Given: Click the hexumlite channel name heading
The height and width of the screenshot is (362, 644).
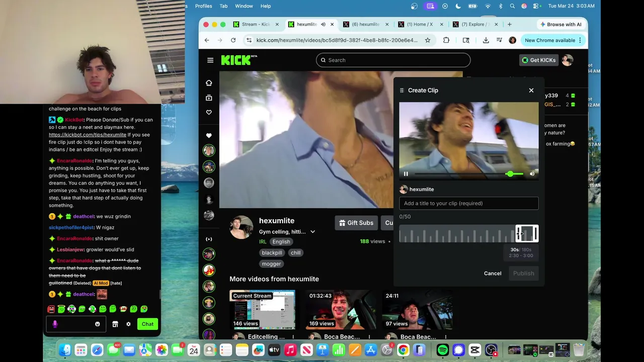Looking at the screenshot, I should click(277, 221).
